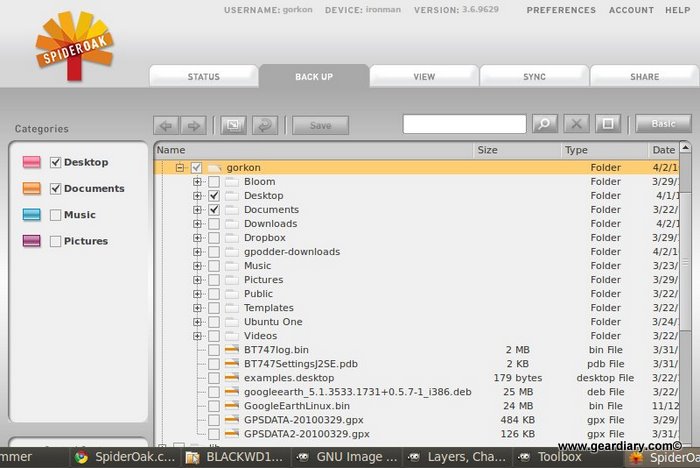Go to the SHARE tab
This screenshot has height=468, width=700.
(645, 76)
